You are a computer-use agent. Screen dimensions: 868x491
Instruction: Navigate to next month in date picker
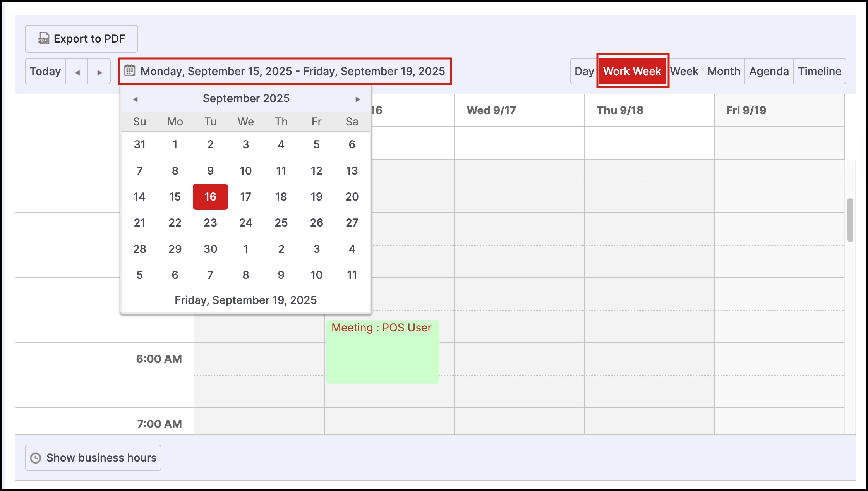(x=358, y=99)
